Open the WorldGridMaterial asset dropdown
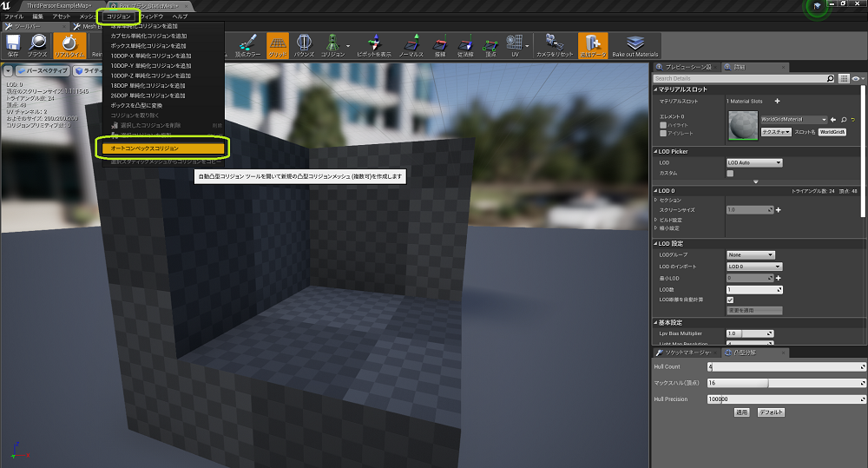This screenshot has width=868, height=468. (794, 120)
